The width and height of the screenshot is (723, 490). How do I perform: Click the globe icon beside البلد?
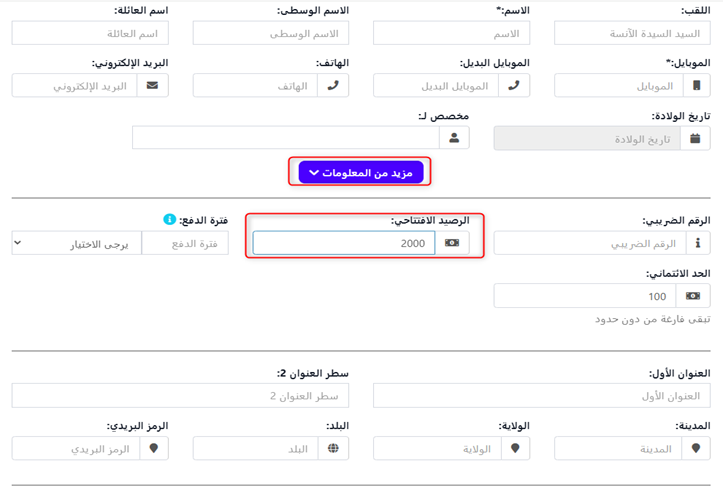(x=333, y=449)
